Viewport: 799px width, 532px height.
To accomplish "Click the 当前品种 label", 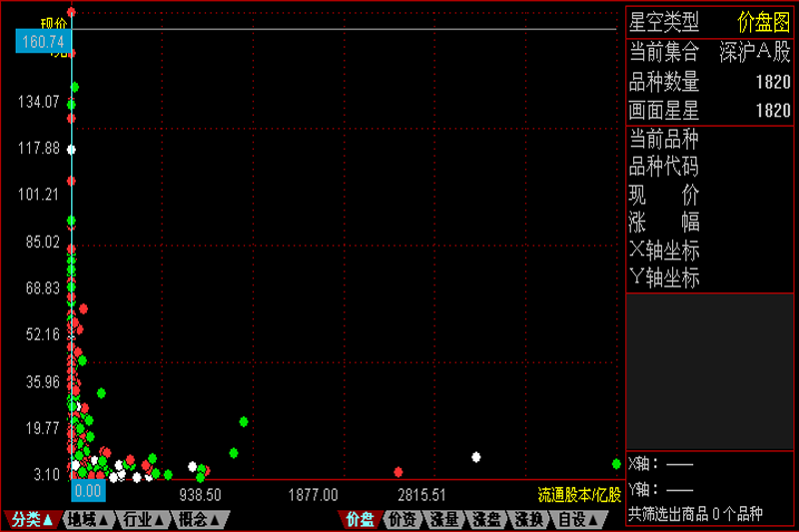I will [664, 139].
